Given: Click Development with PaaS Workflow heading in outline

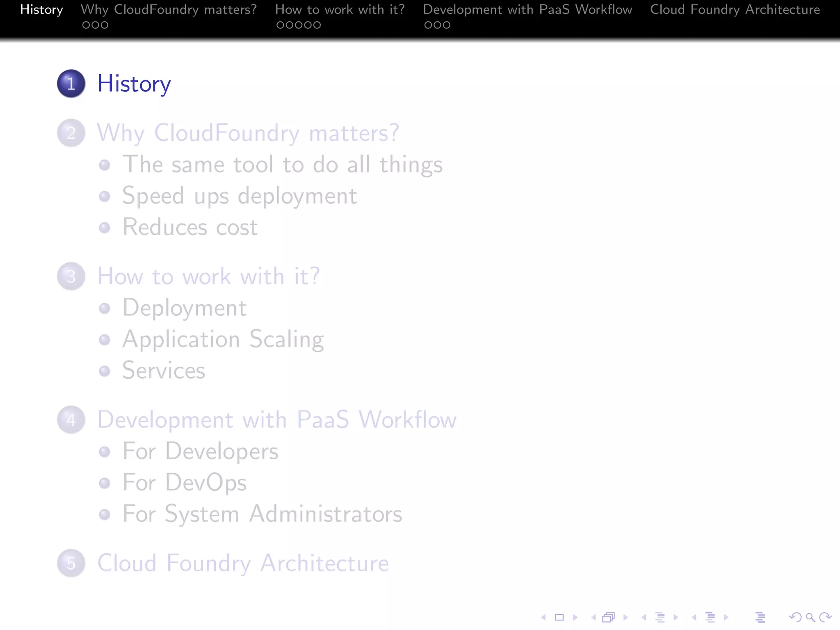Looking at the screenshot, I should click(x=277, y=420).
